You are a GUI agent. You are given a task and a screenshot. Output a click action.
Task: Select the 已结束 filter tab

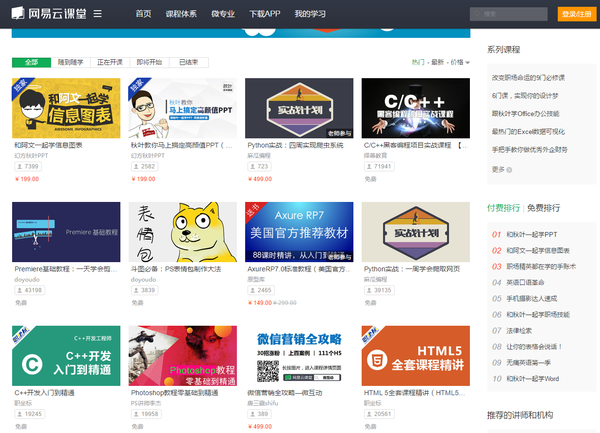pyautogui.click(x=189, y=62)
